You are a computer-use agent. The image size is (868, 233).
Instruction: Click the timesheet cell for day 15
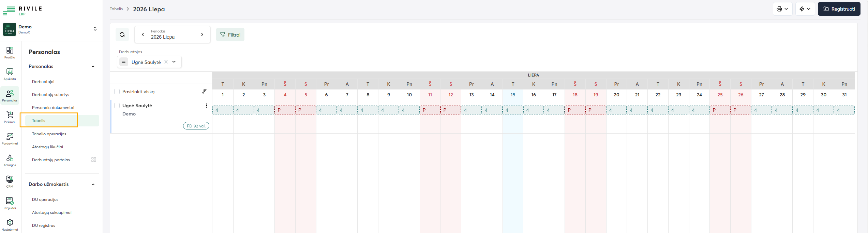[513, 110]
